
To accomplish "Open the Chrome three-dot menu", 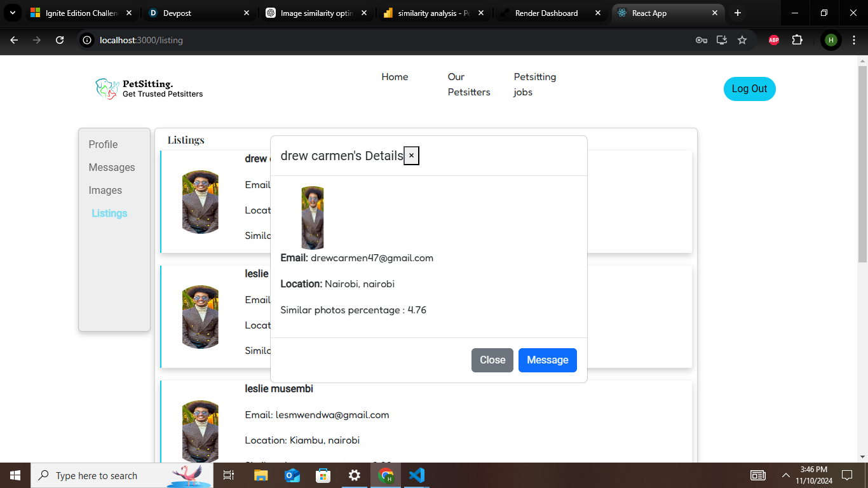I will click(853, 40).
